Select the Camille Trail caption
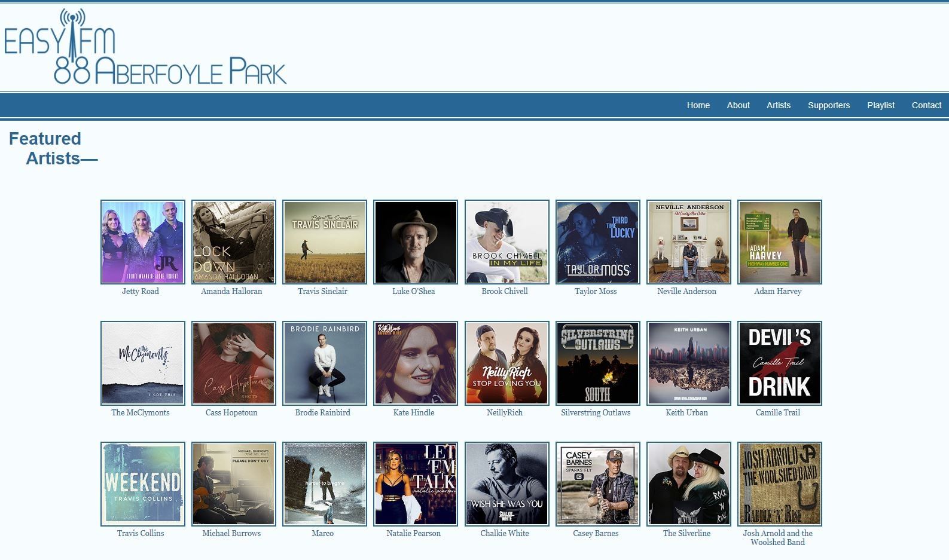This screenshot has width=949, height=560. point(777,412)
